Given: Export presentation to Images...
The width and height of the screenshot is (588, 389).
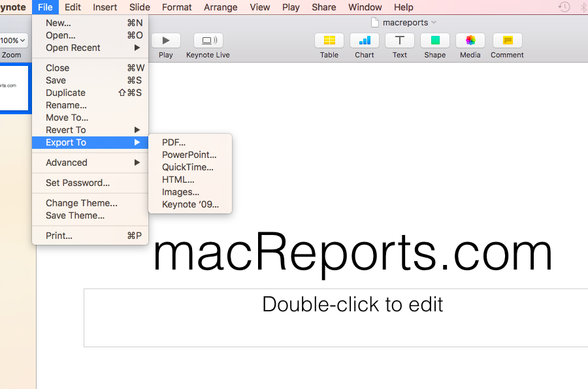Looking at the screenshot, I should 190,192.
